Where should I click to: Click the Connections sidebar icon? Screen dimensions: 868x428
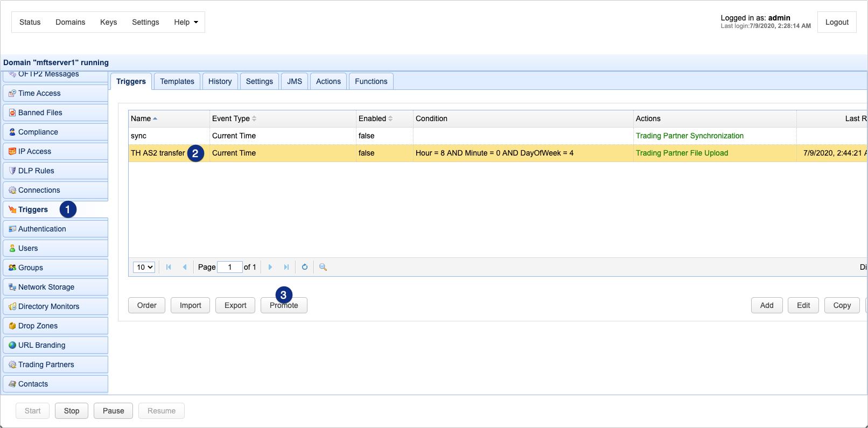tap(12, 190)
